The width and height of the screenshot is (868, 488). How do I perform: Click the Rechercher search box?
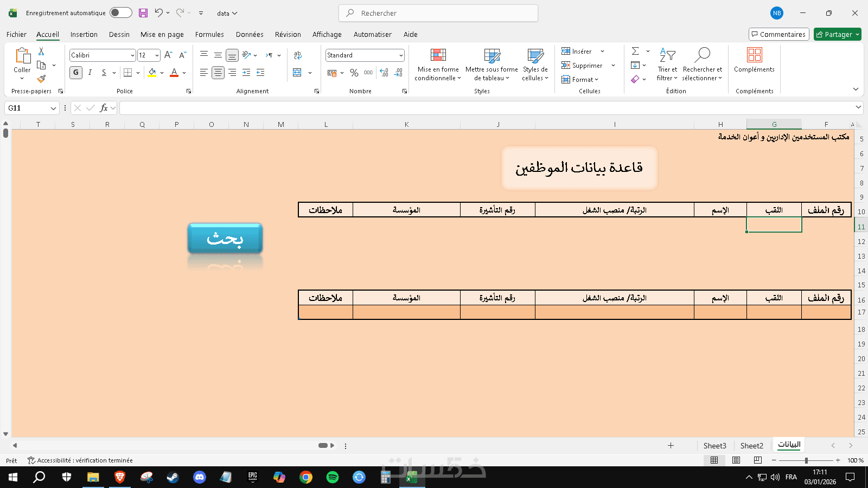pos(438,13)
